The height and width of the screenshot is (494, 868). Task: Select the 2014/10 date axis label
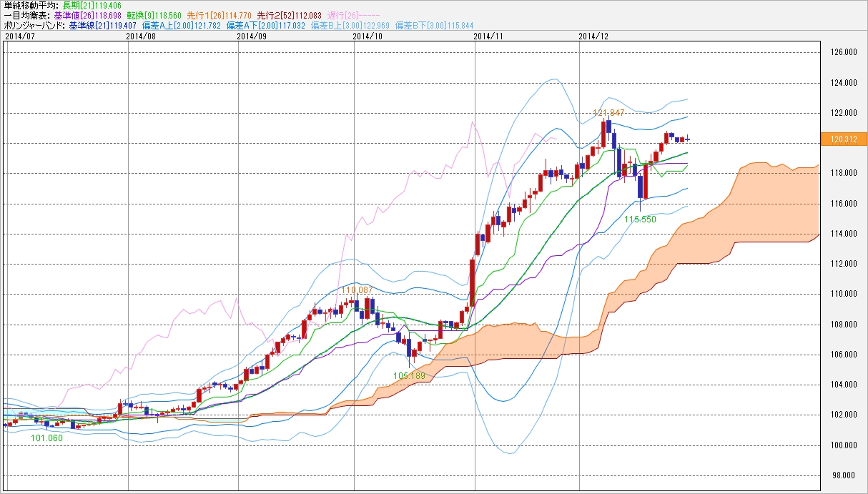(368, 35)
